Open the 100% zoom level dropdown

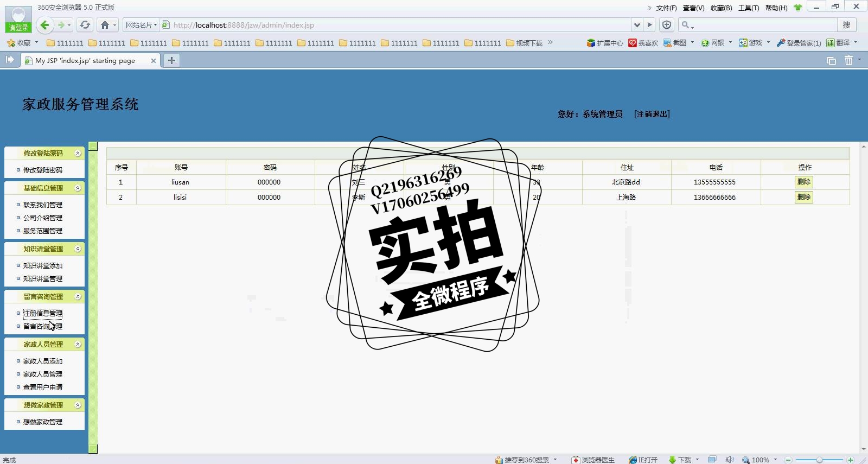pyautogui.click(x=775, y=460)
